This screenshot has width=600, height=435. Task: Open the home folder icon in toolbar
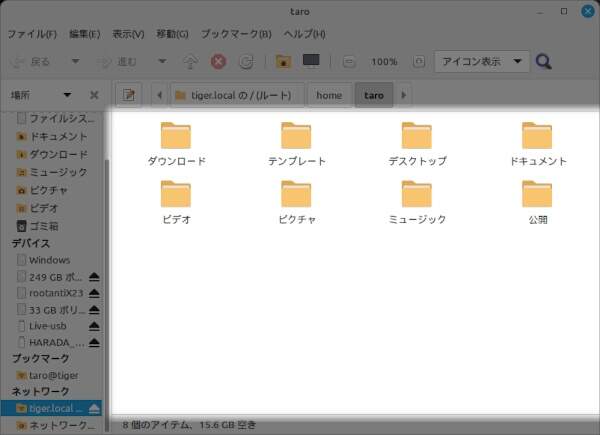pyautogui.click(x=284, y=62)
